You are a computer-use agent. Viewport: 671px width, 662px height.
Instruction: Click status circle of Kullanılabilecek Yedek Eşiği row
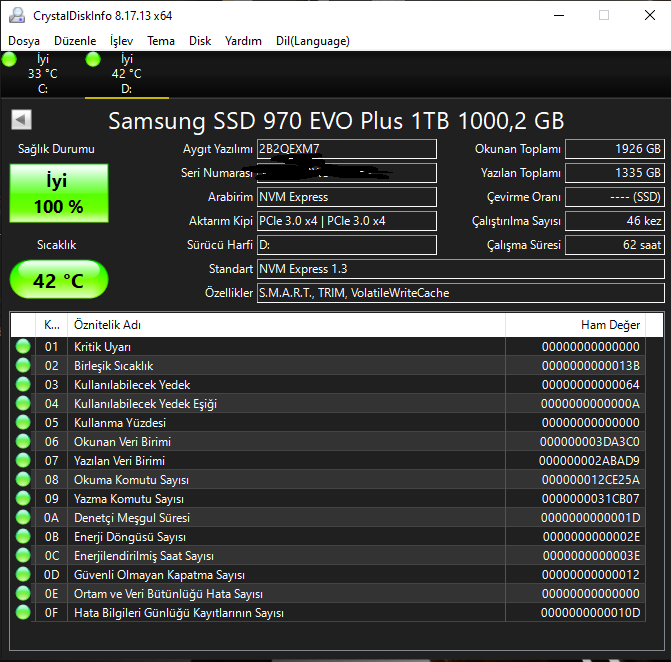pyautogui.click(x=23, y=403)
